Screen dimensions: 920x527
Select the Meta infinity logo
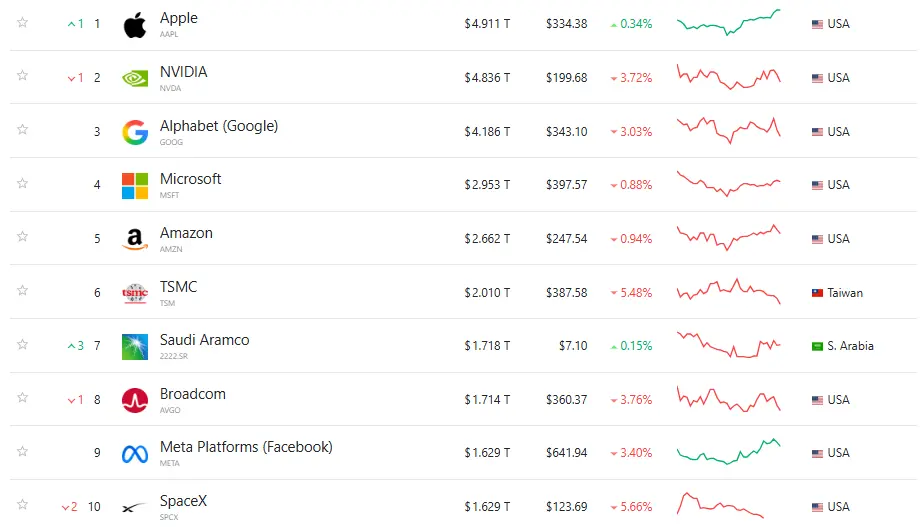(135, 454)
